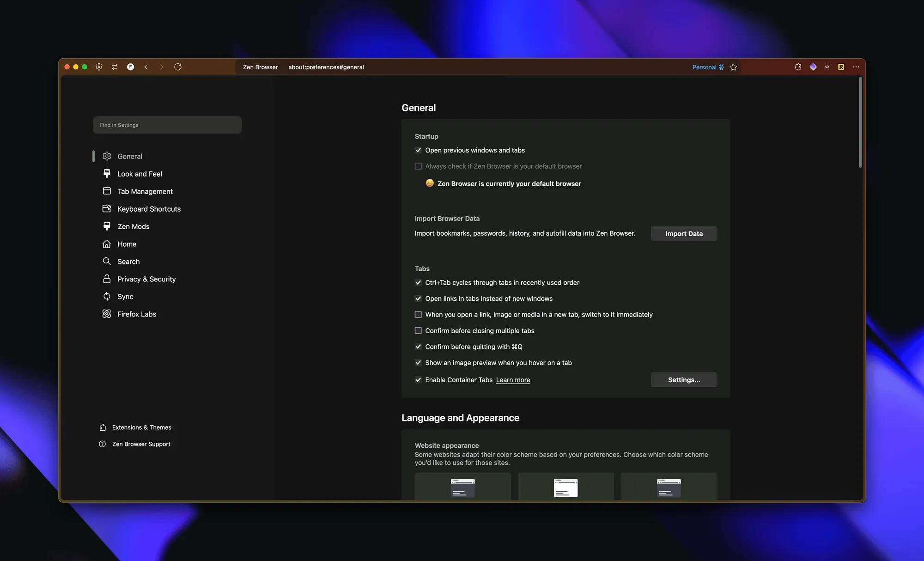The image size is (924, 561).
Task: Select General settings menu item
Action: [129, 156]
